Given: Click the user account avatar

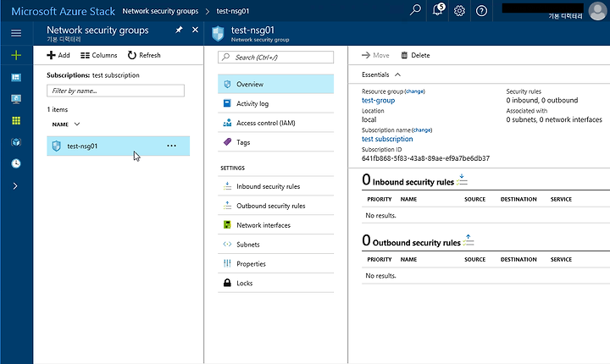Looking at the screenshot, I should click(597, 10).
